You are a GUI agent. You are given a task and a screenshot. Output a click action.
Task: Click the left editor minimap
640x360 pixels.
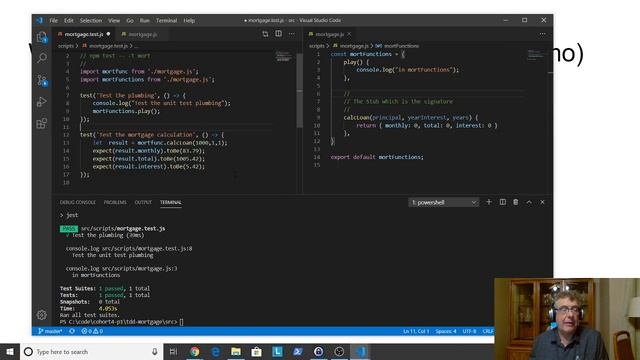(283, 57)
